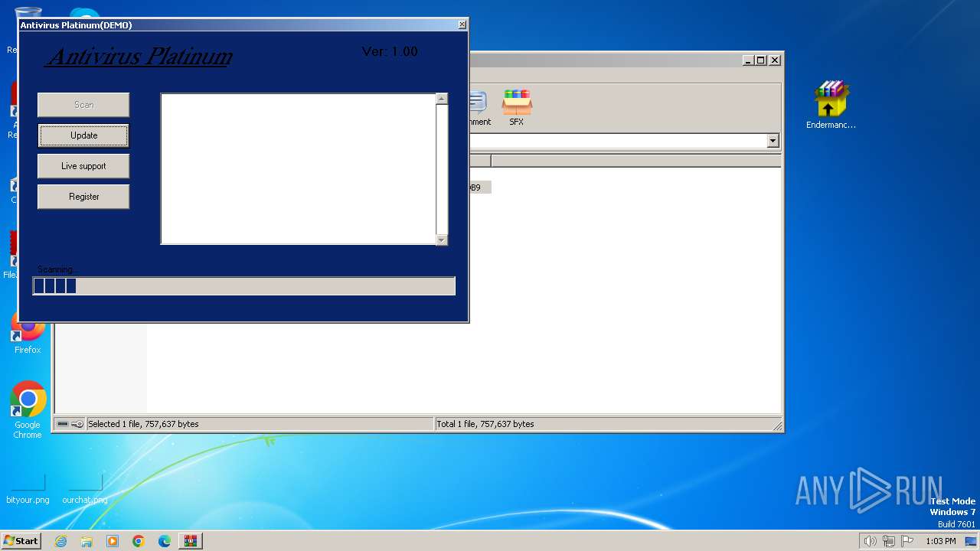Click the Register button
The image size is (980, 551).
click(x=83, y=197)
